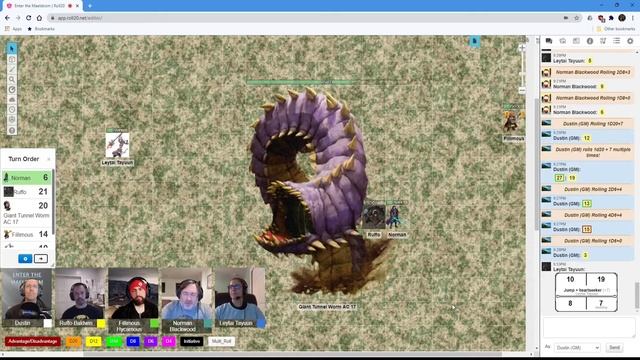
Task: Click the zoom-in plus above zoom slider
Action: (x=522, y=48)
